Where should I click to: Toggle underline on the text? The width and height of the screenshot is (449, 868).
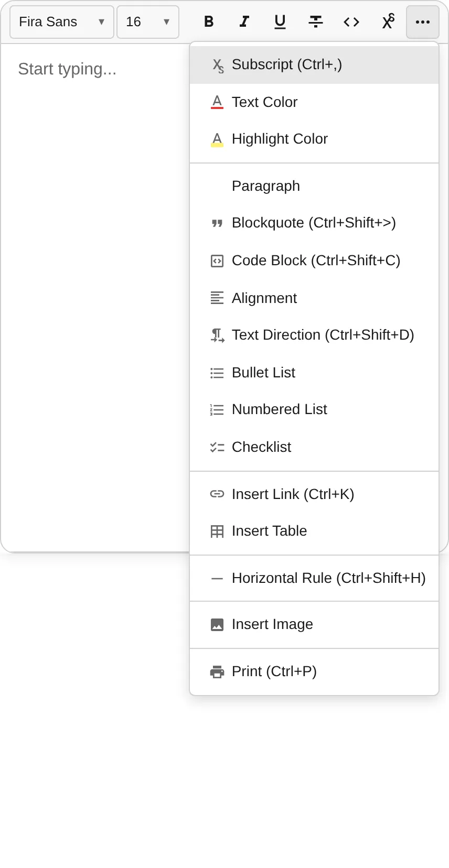[280, 21]
